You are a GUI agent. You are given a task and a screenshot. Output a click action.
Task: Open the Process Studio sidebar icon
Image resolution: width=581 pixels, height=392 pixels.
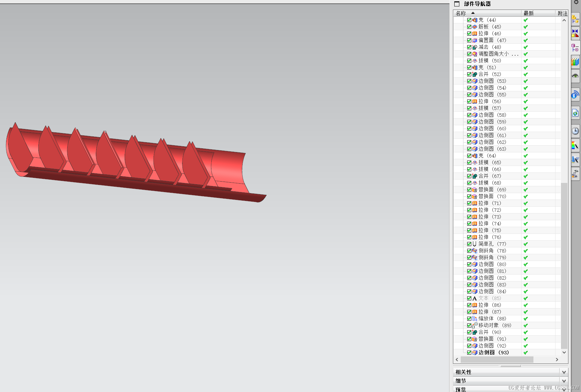pyautogui.click(x=575, y=160)
